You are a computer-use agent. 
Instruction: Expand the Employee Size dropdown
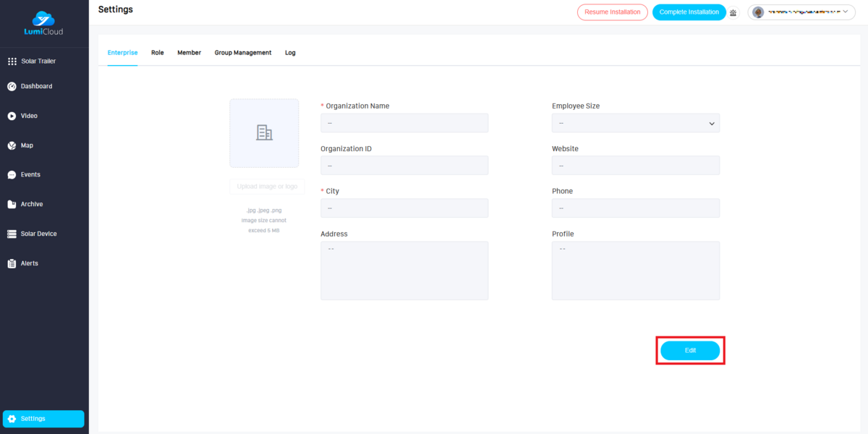click(635, 124)
